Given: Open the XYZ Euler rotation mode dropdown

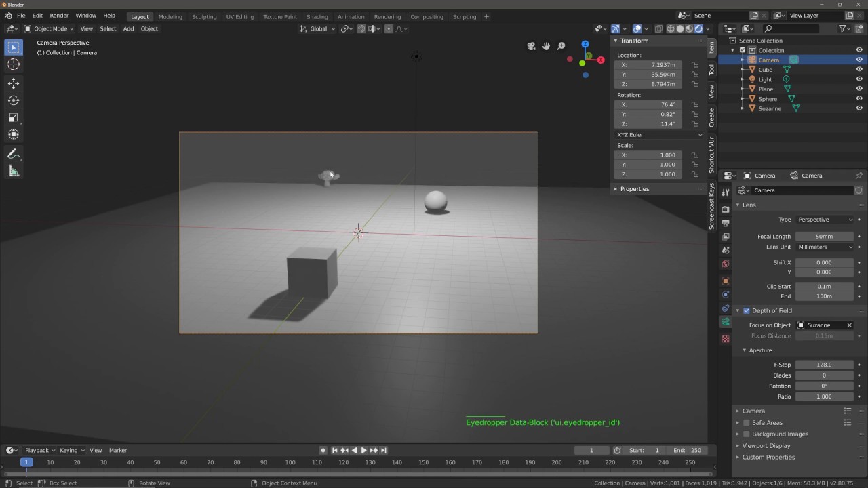Looking at the screenshot, I should [659, 135].
